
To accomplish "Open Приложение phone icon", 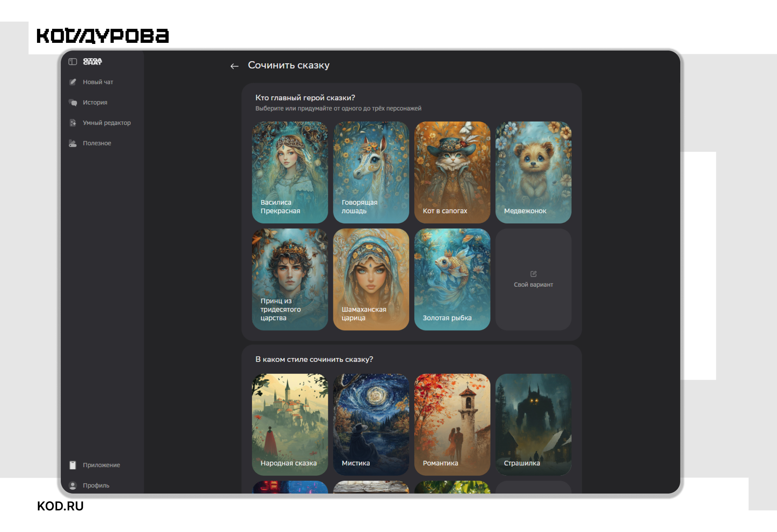I will [73, 465].
